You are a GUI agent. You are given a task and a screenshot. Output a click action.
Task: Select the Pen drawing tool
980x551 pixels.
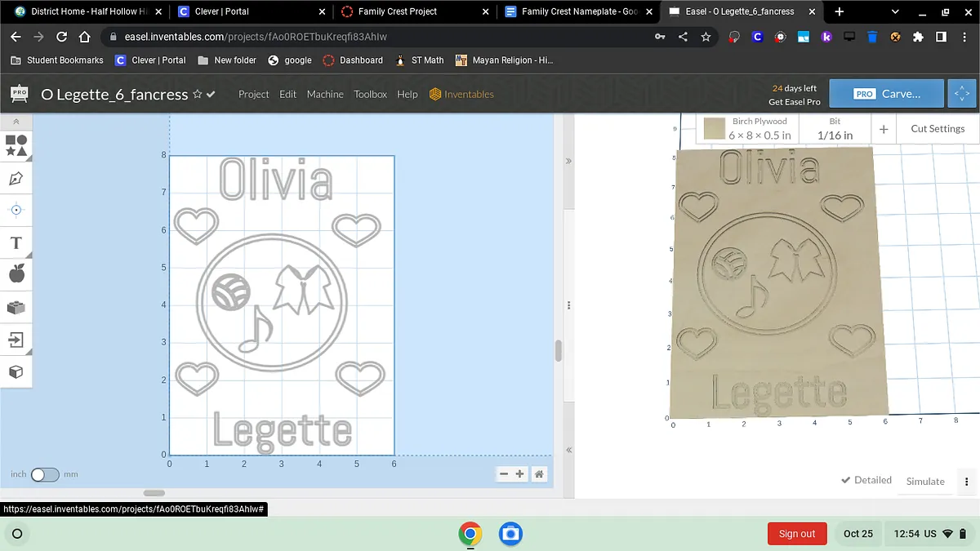16,178
